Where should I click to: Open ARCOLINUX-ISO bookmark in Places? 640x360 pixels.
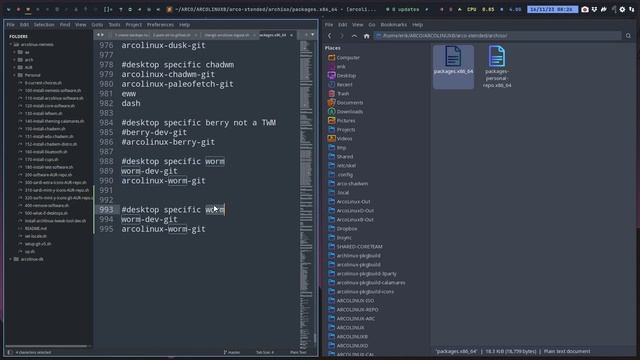coord(355,300)
